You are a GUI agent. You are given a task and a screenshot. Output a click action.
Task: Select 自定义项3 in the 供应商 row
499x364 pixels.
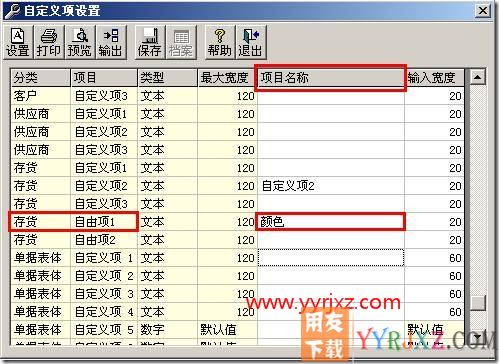[x=104, y=150]
